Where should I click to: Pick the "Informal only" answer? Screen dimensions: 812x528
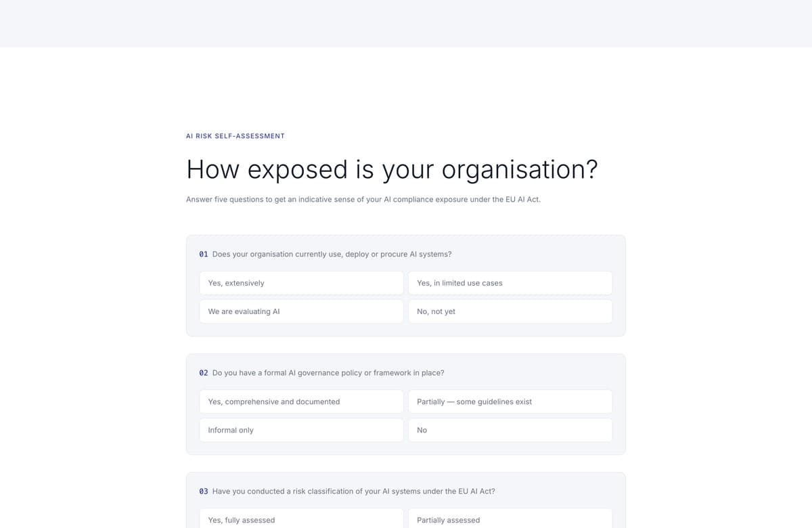tap(301, 430)
